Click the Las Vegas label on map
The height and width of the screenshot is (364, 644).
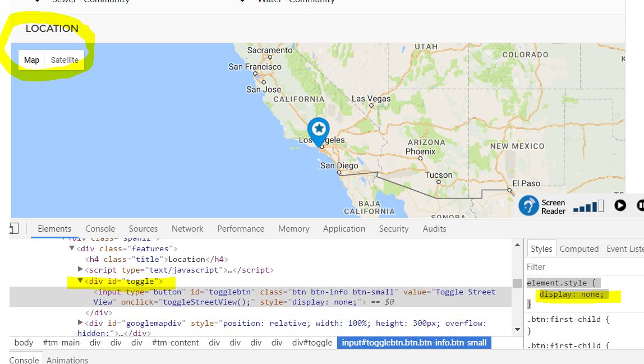[x=371, y=99]
